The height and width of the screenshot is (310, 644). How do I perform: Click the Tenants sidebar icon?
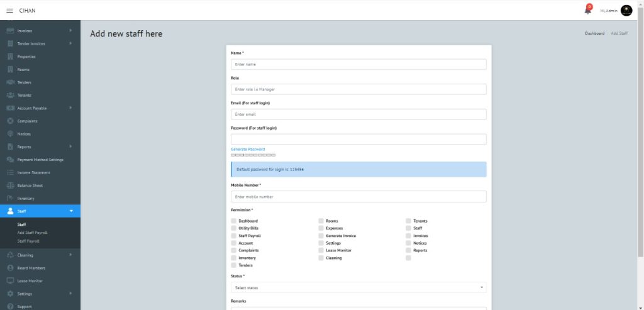point(10,95)
